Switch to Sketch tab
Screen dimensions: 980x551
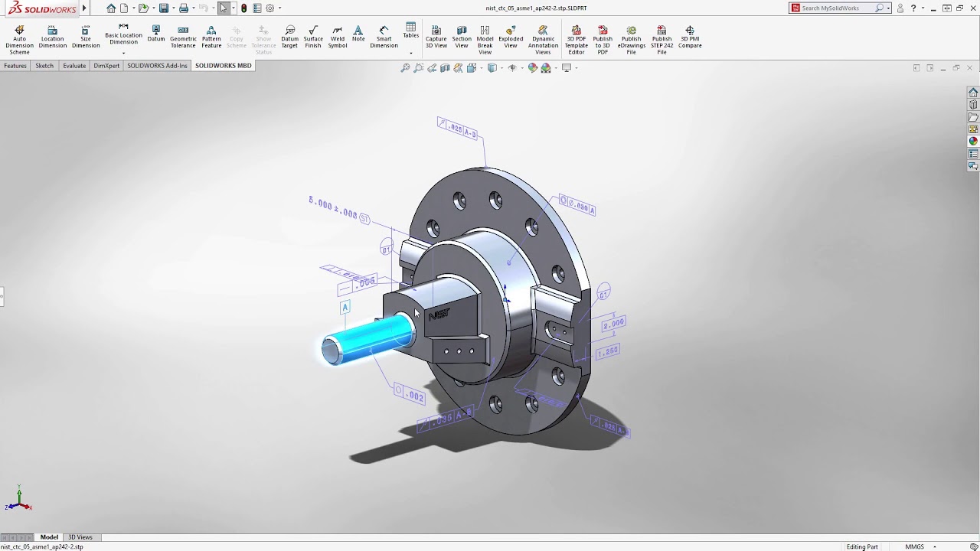point(44,66)
